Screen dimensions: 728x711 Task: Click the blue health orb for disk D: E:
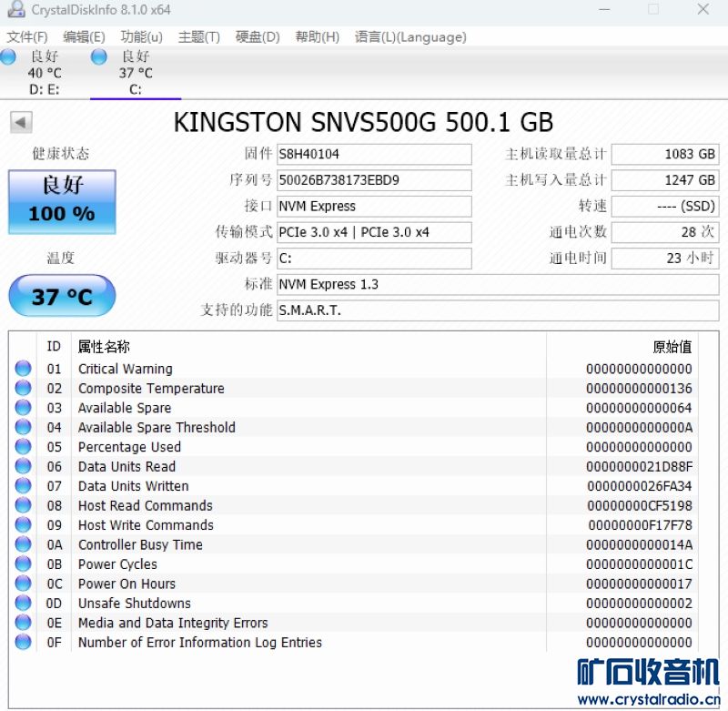8,57
